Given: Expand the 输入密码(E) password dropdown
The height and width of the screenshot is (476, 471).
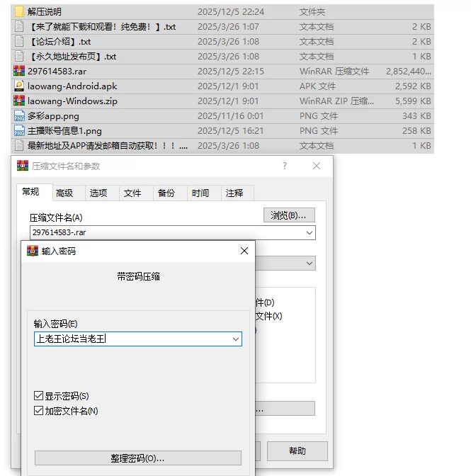Looking at the screenshot, I should (236, 339).
